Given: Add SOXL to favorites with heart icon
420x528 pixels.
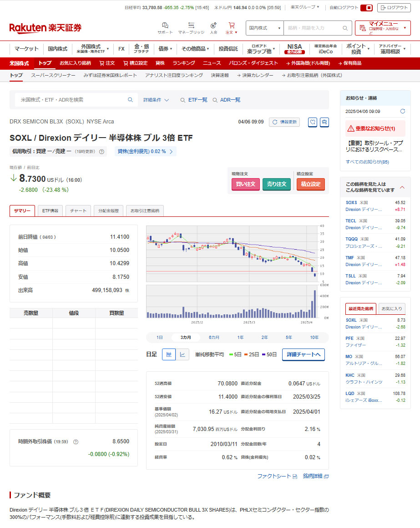Looking at the screenshot, I should point(313,122).
